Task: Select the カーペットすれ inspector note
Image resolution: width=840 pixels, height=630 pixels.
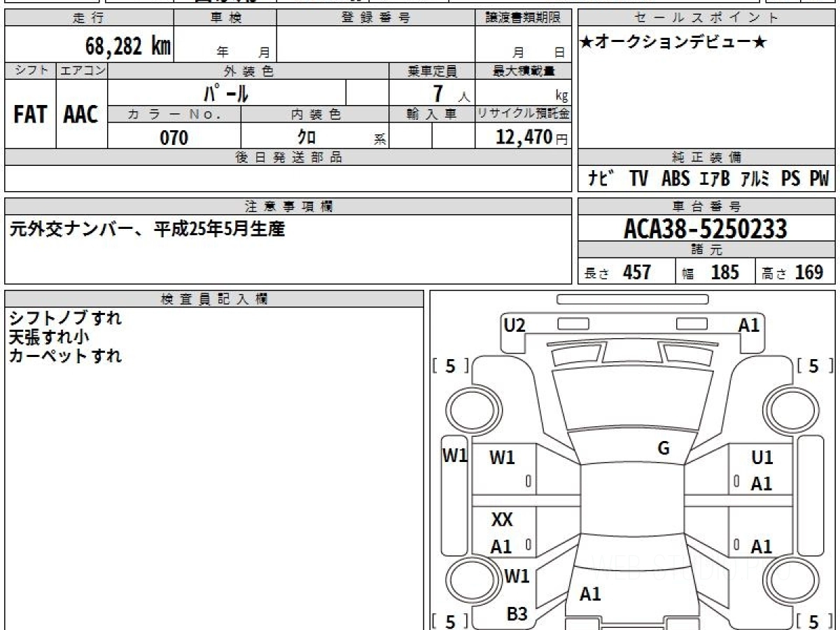Action: 65,356
